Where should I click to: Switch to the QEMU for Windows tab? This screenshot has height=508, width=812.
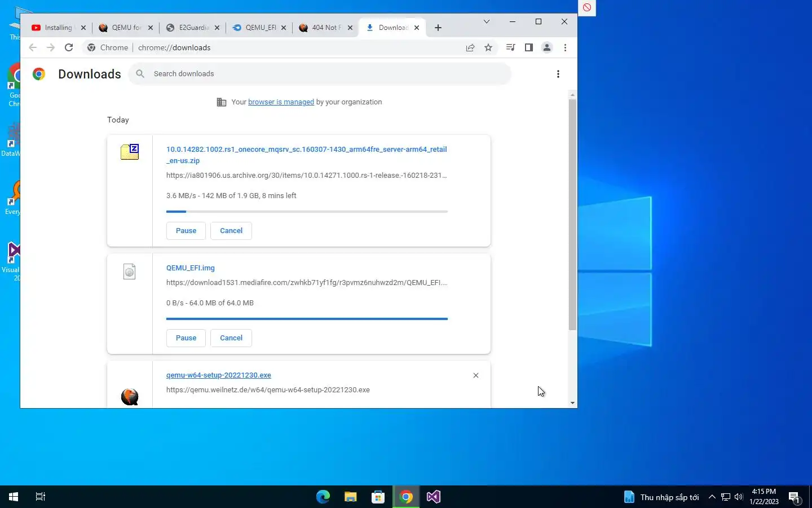120,27
